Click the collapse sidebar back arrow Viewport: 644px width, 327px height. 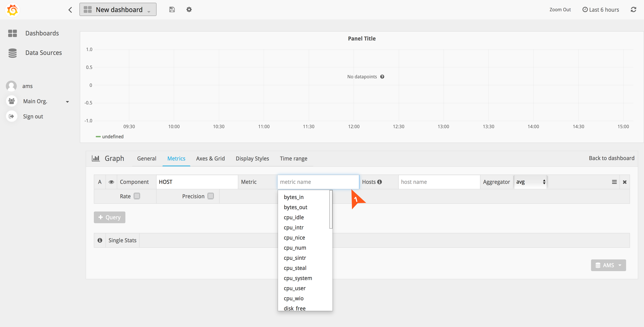(70, 10)
